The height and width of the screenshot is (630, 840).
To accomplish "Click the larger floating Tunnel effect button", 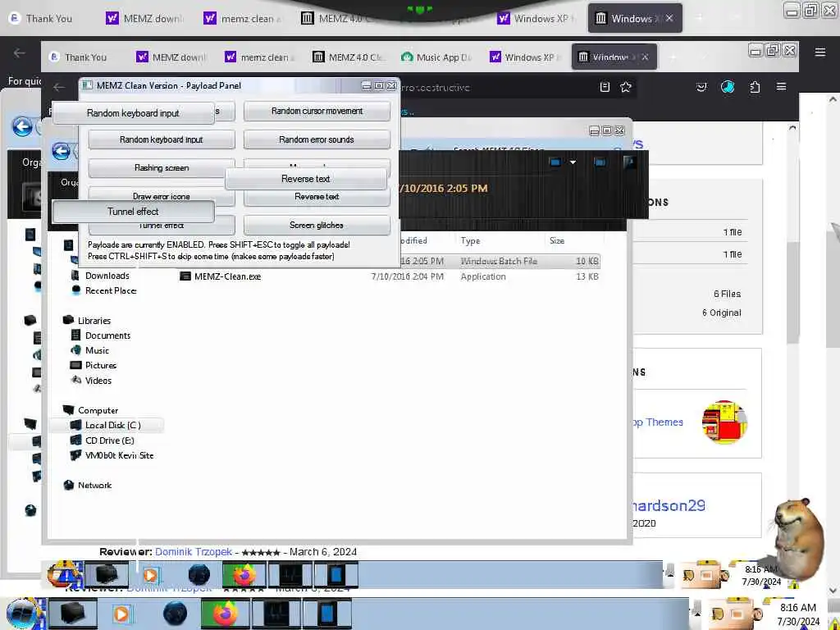I will [134, 212].
